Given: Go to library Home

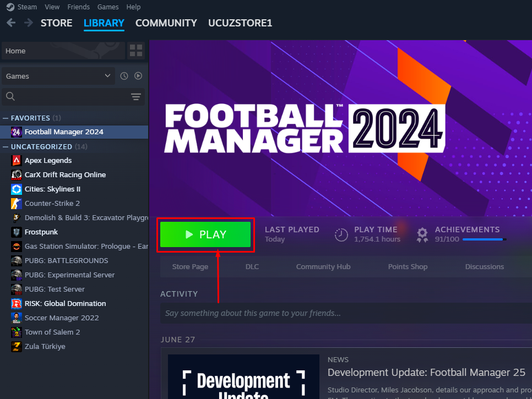Looking at the screenshot, I should (63, 51).
